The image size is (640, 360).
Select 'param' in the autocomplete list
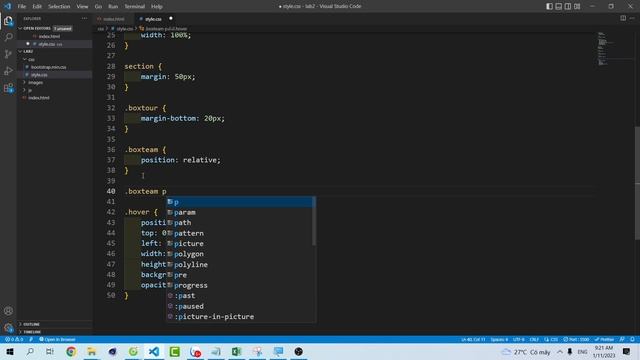click(x=239, y=213)
